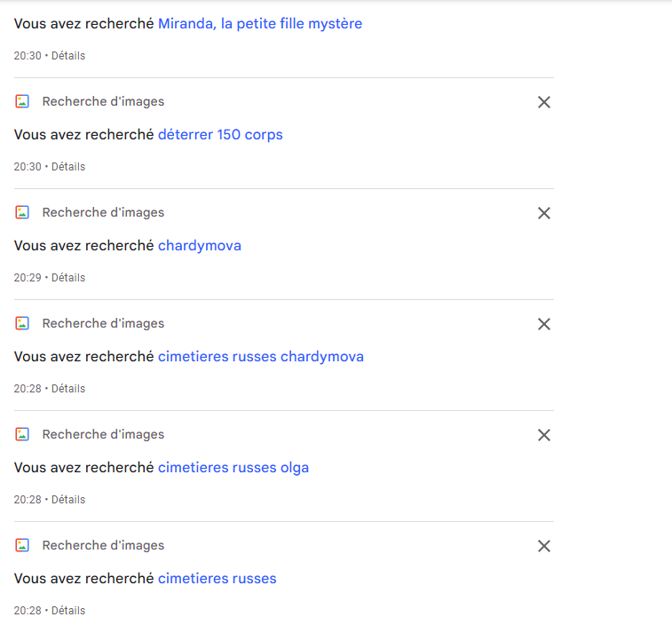Delete "cimetieres russes chardymova" entry with X

544,324
